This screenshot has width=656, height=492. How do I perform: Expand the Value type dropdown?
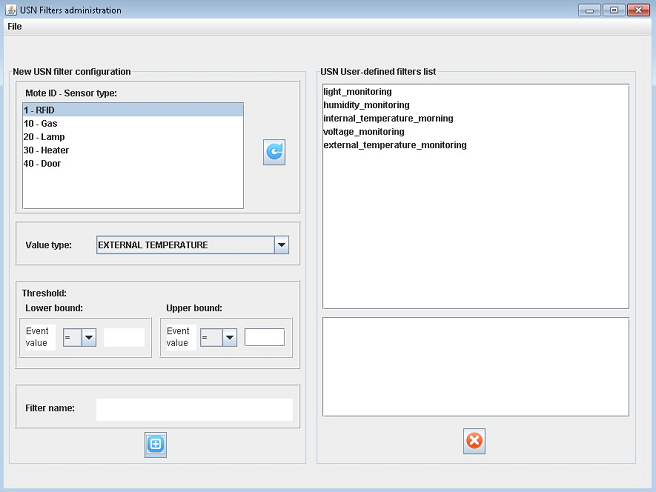click(x=281, y=244)
